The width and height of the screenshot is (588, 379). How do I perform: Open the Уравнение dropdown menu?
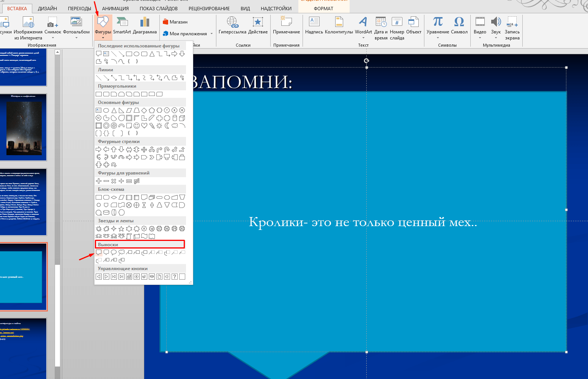coord(438,38)
